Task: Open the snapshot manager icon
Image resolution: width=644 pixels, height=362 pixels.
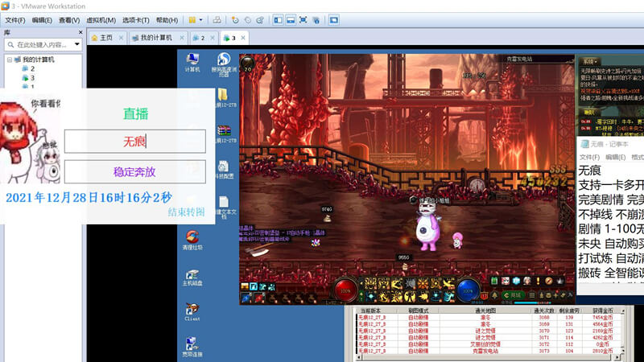Action: 260,19
